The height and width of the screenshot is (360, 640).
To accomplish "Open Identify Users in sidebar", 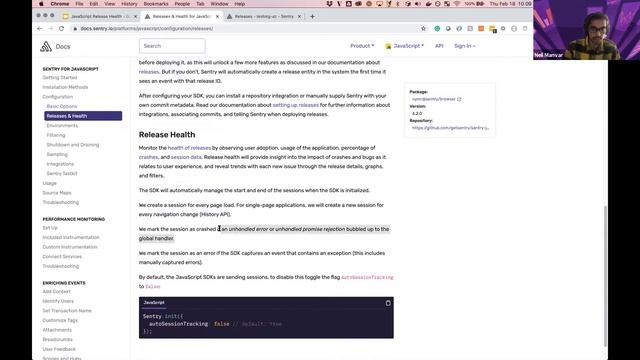I will [58, 301].
